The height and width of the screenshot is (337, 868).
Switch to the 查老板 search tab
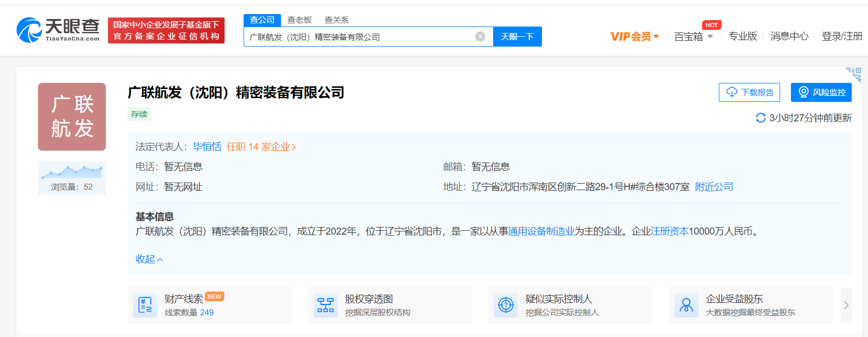pos(299,20)
